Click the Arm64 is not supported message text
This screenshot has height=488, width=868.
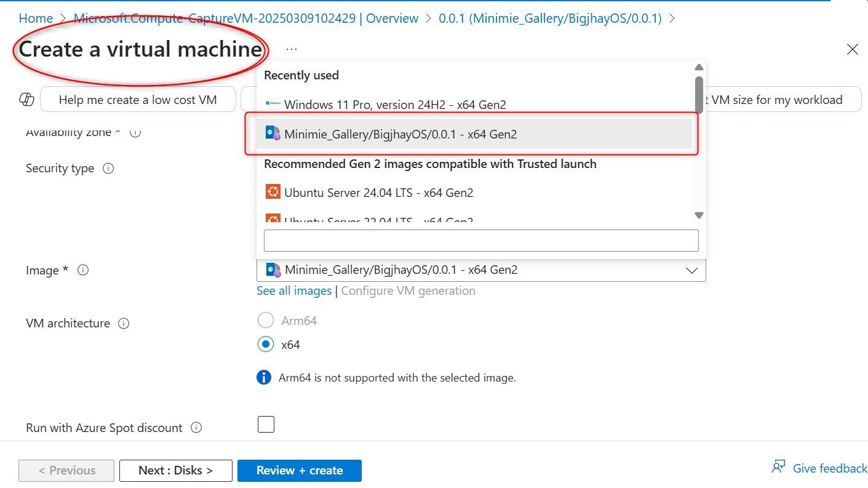click(397, 378)
